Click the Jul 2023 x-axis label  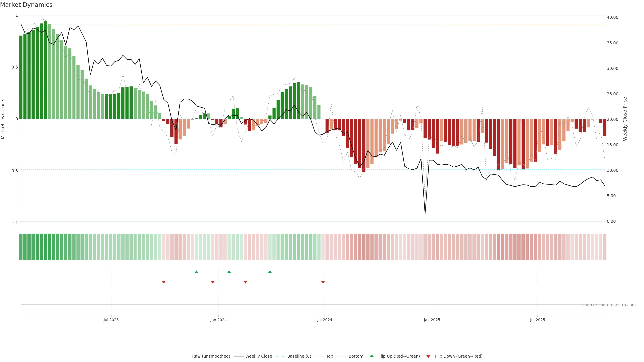pos(111,320)
